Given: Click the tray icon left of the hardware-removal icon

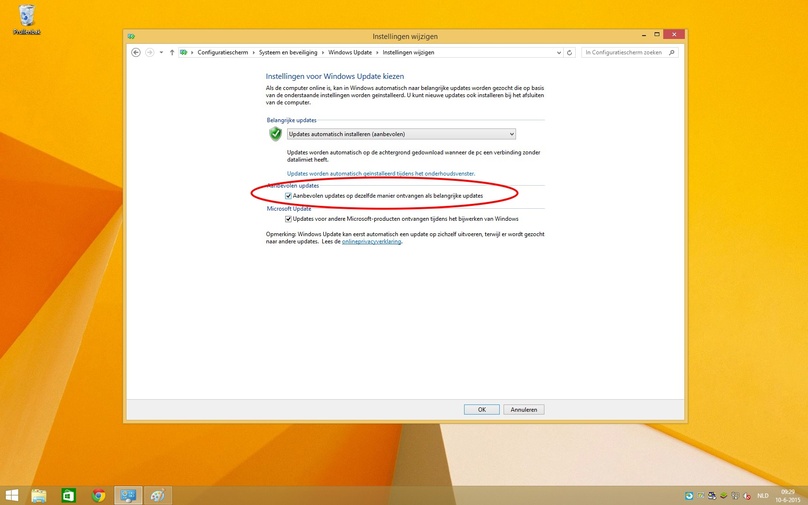Looking at the screenshot, I should tap(700, 496).
